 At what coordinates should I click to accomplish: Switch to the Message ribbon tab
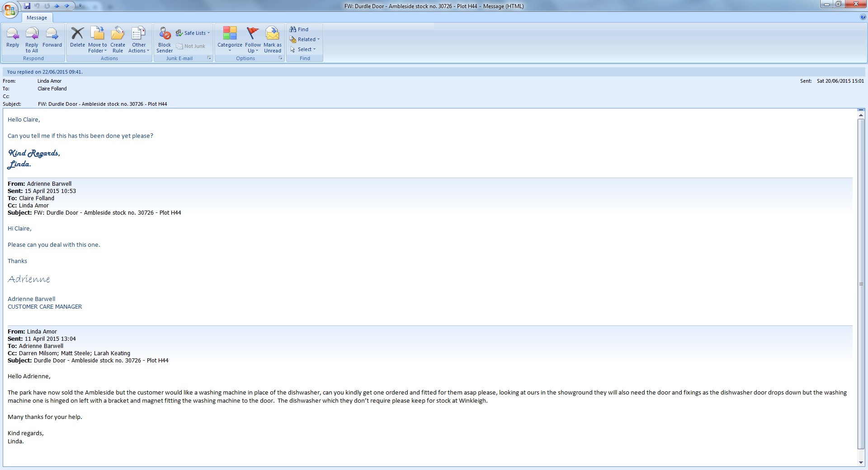[37, 18]
